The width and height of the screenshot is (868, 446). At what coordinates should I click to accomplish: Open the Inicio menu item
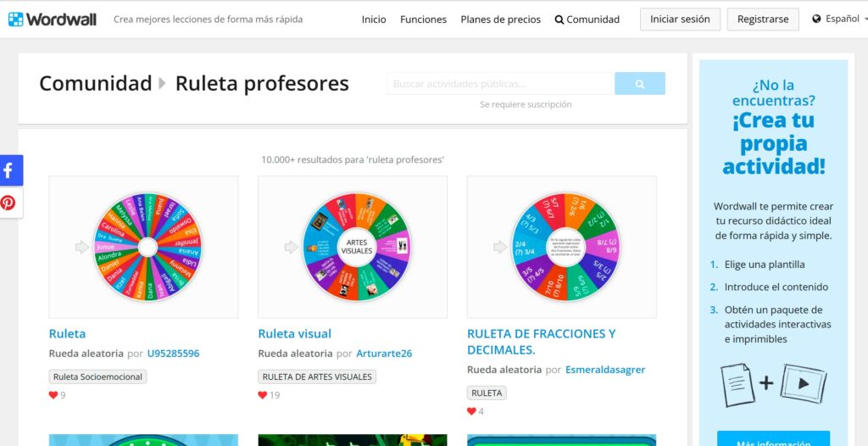point(374,20)
